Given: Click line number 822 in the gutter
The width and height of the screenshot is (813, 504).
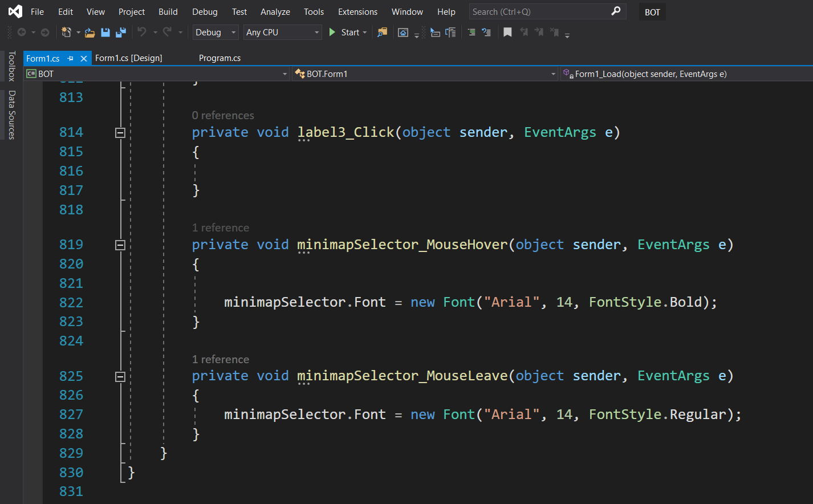Looking at the screenshot, I should tap(71, 302).
